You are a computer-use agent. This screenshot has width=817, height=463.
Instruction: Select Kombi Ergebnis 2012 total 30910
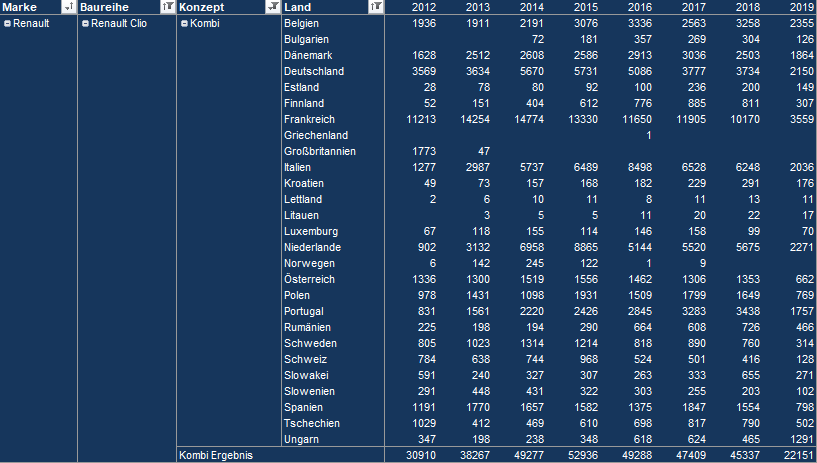click(x=421, y=455)
